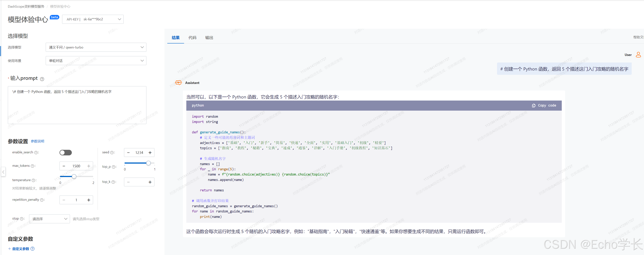Viewport: 644px width, 255px height.
Task: Decrease top_k with minus button
Action: (x=128, y=182)
